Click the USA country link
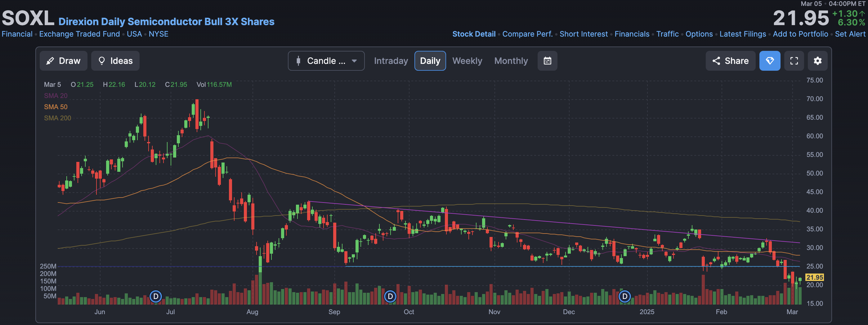868x325 pixels. pyautogui.click(x=134, y=34)
